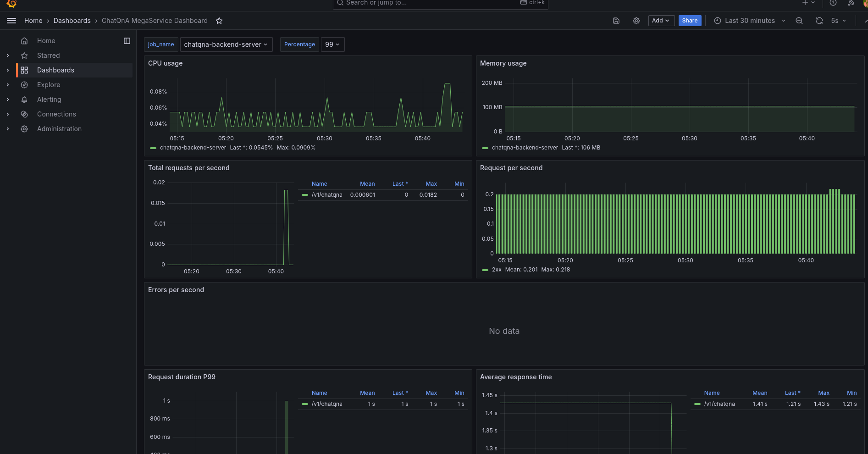
Task: Toggle /v1/chatqna in Total requests legend
Action: click(327, 195)
